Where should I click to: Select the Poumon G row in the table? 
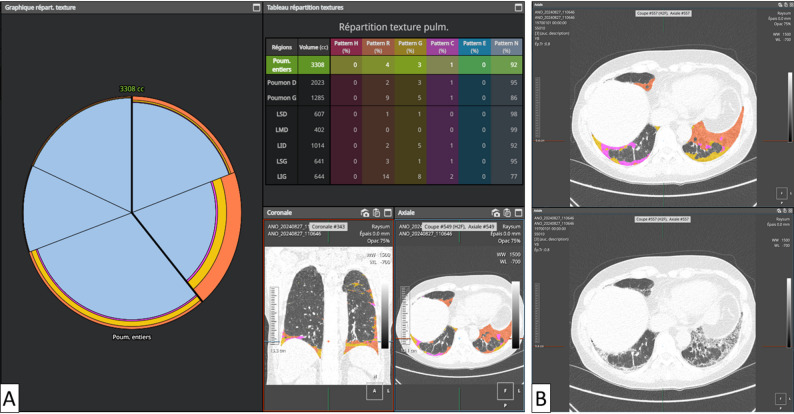point(394,98)
